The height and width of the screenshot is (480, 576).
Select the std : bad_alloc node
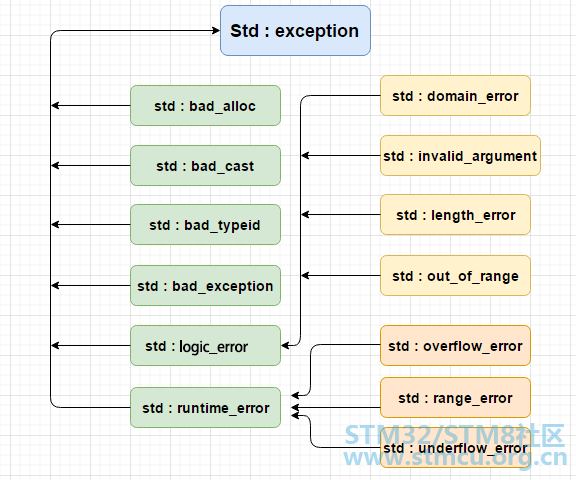click(x=205, y=106)
